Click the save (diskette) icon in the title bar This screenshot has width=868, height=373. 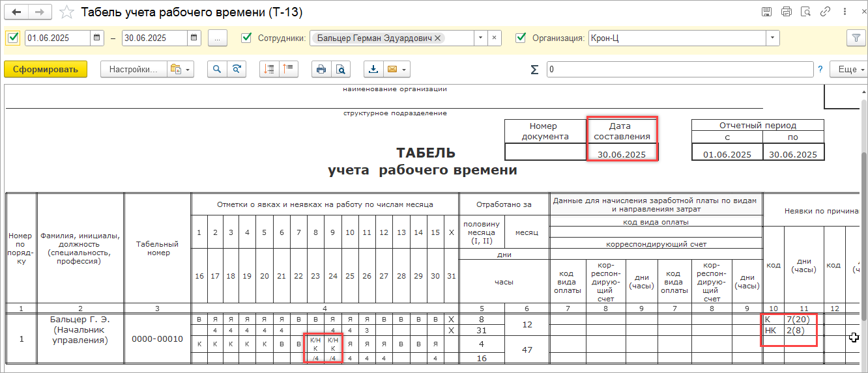767,12
